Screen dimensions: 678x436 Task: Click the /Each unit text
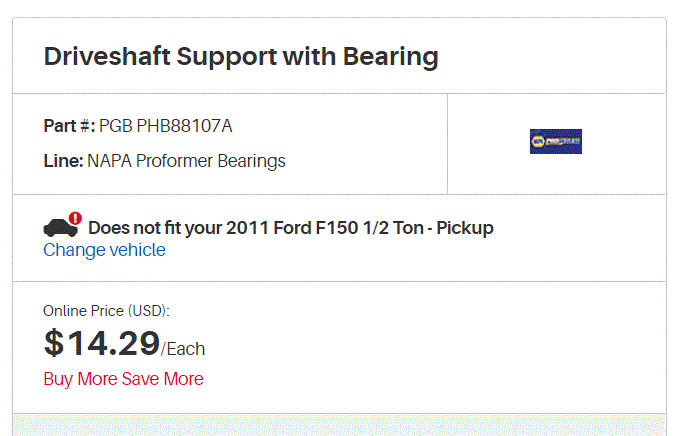click(x=183, y=349)
